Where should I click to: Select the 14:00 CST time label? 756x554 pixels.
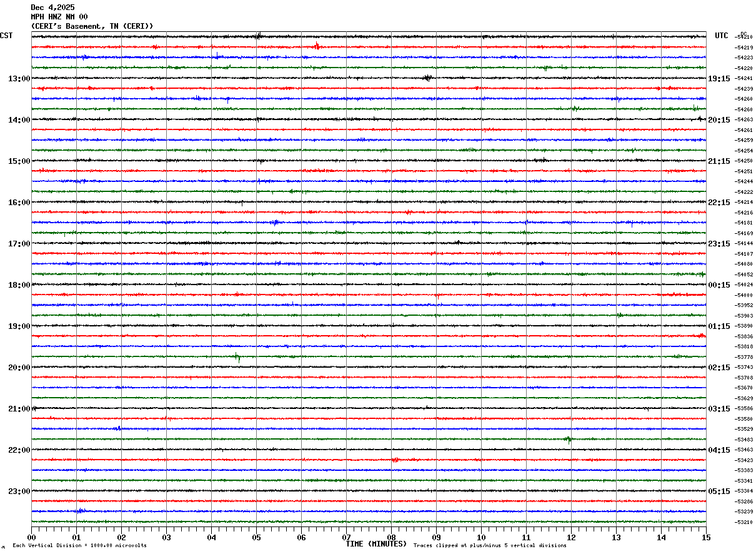(x=19, y=120)
